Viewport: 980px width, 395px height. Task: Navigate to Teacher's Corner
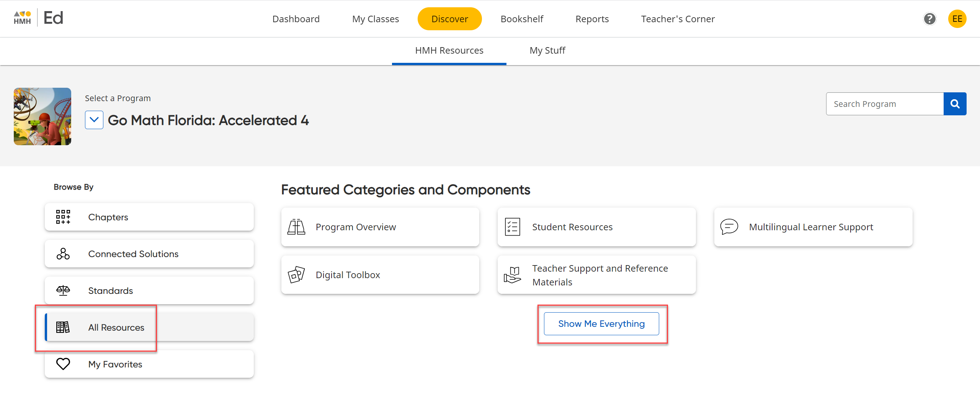678,18
